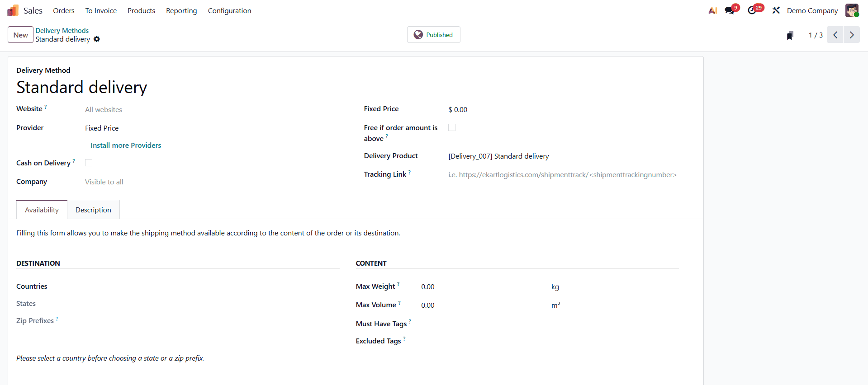
Task: Toggle the Published website status button
Action: point(433,35)
